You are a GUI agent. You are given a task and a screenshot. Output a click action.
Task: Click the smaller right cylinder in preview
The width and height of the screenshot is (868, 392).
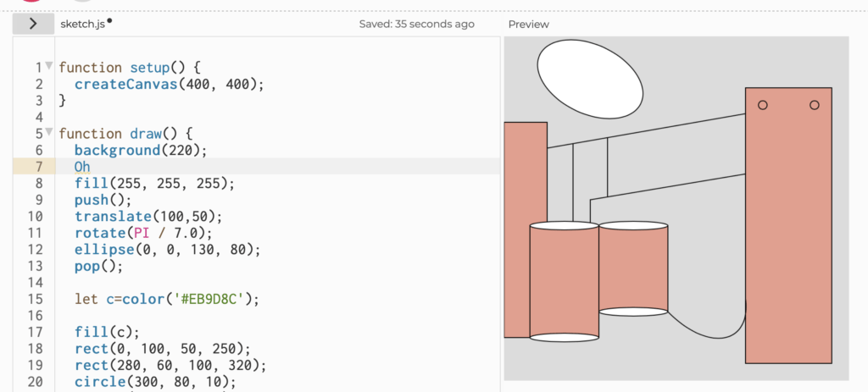pos(633,268)
